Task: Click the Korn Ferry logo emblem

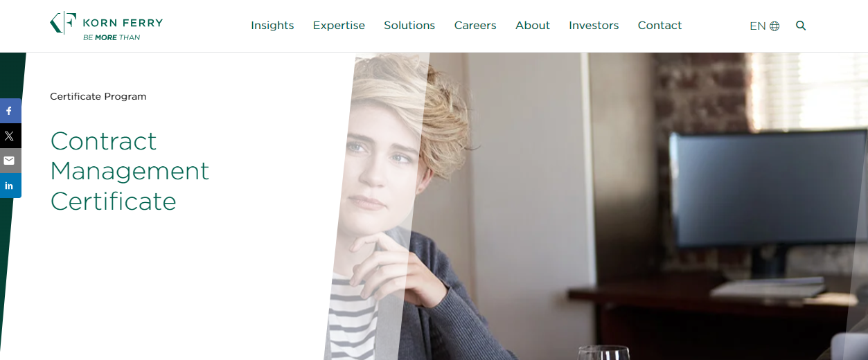Action: pyautogui.click(x=63, y=23)
